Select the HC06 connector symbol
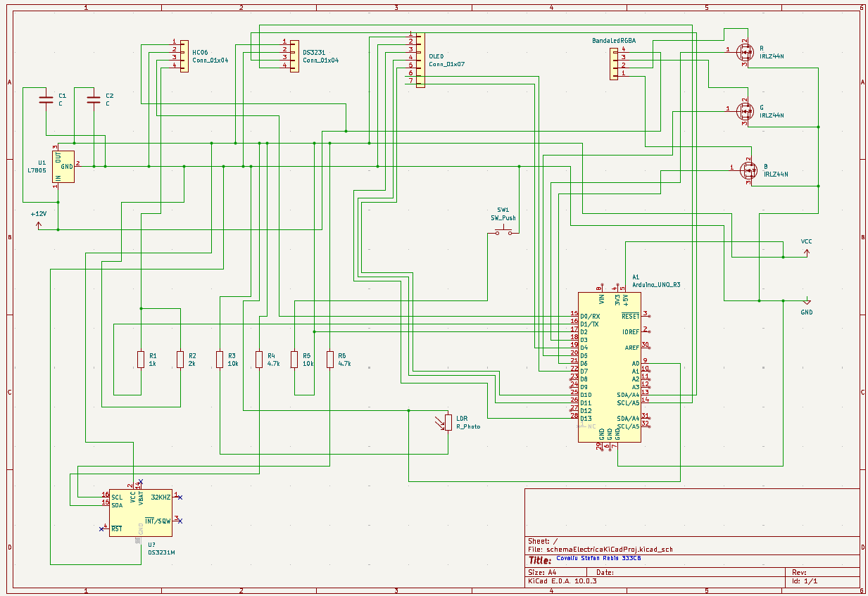Screen dimensions: 868x596 pos(184,56)
